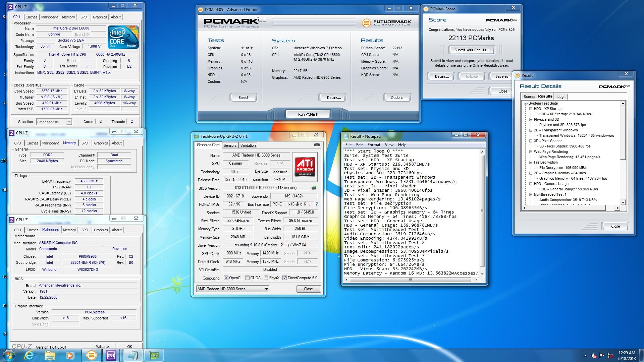Open the Log tab in Result Details
644x362 pixels.
[x=560, y=97]
